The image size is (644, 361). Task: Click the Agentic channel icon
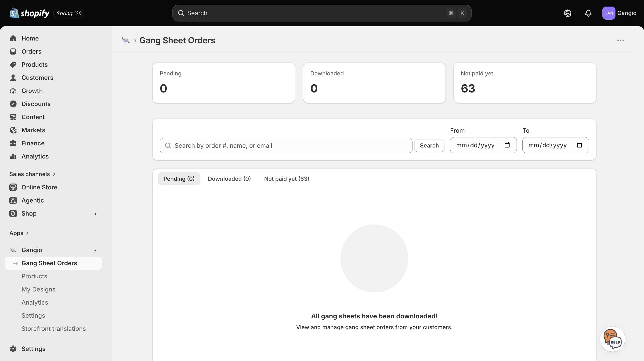13,200
